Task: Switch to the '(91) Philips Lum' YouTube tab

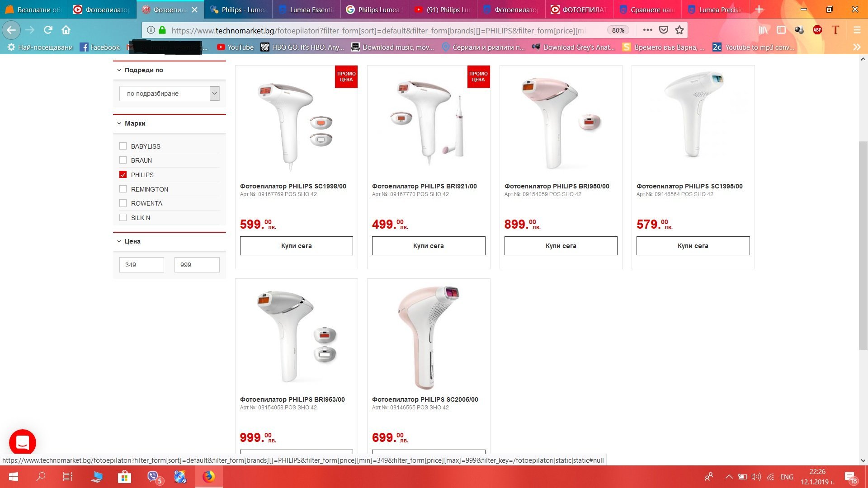Action: [443, 9]
